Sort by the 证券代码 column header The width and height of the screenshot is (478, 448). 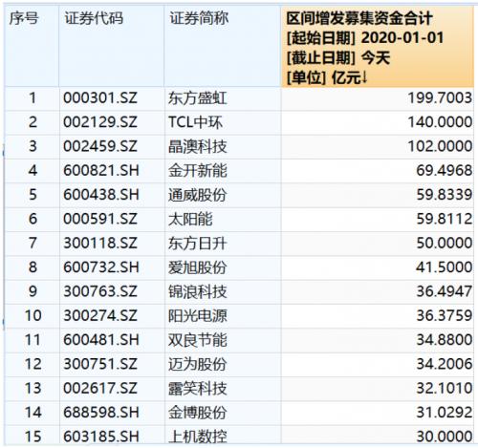(x=94, y=18)
